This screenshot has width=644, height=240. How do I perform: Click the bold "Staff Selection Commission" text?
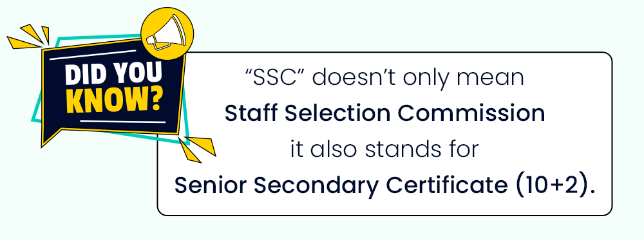(385, 113)
